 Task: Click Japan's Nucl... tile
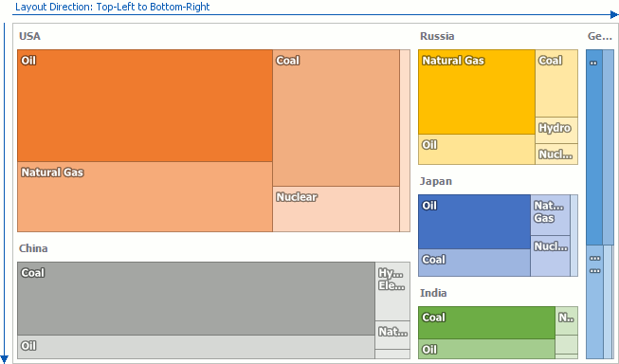pyautogui.click(x=551, y=256)
